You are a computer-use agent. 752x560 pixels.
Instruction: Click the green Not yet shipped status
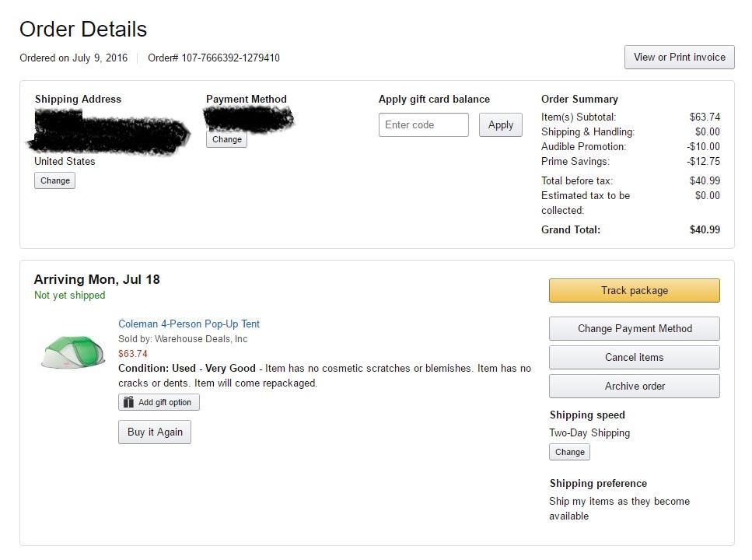tap(69, 296)
